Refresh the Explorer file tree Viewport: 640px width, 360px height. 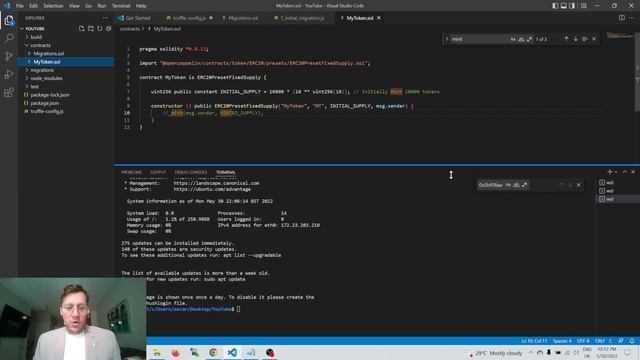[100, 29]
